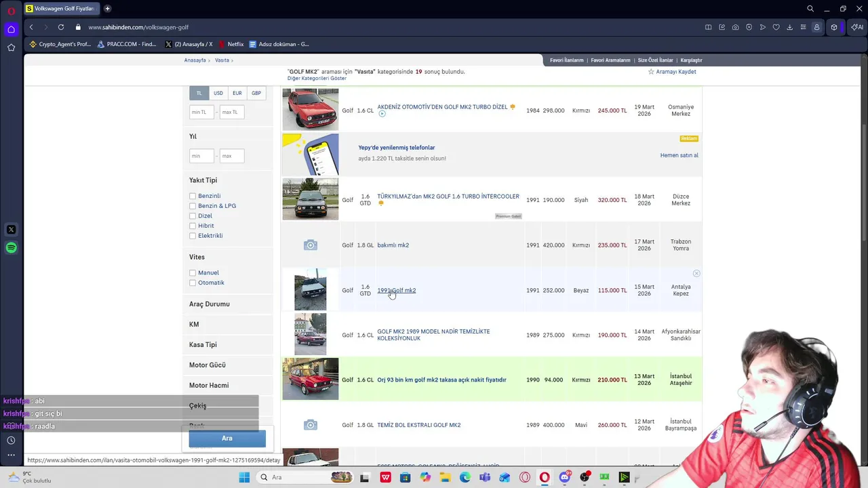Open reader mode book icon
The width and height of the screenshot is (868, 488).
pyautogui.click(x=709, y=27)
